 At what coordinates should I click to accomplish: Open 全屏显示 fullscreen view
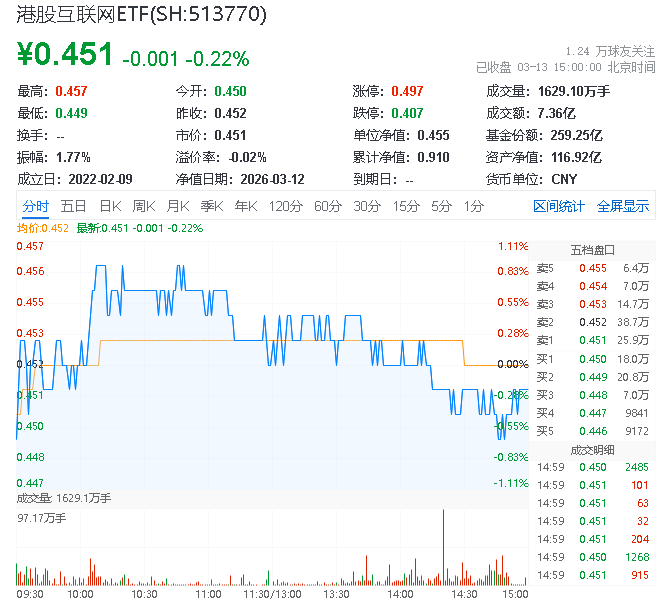coord(623,206)
